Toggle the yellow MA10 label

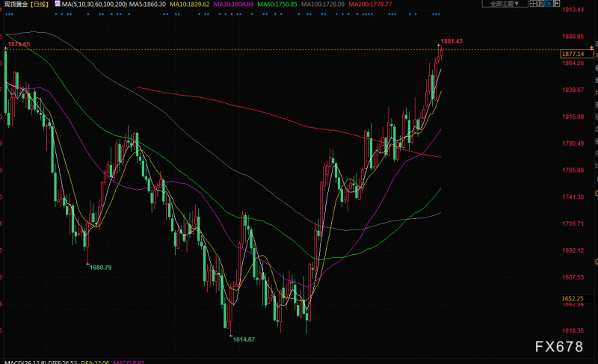[190, 4]
